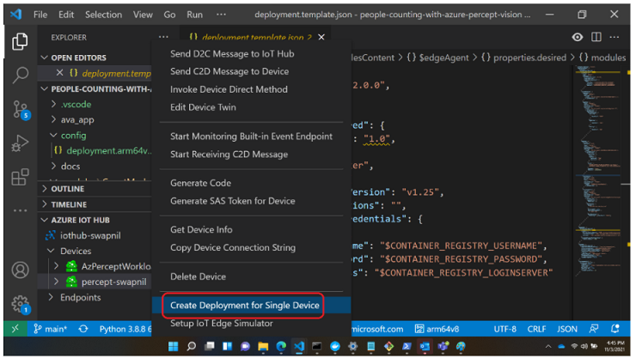Open the Run and Debug view
The image size is (636, 364).
coord(20,143)
